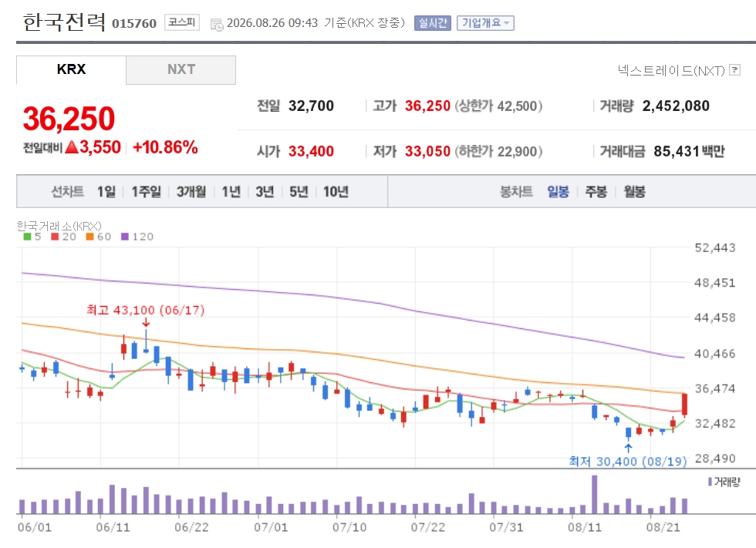Click the orange 60-day moving average legend square
The width and height of the screenshot is (756, 548).
89,237
